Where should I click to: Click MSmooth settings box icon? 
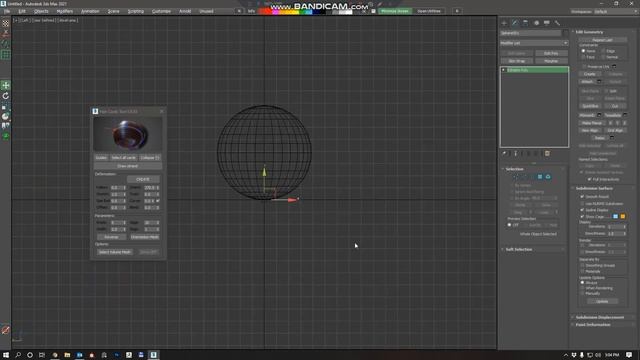599,115
